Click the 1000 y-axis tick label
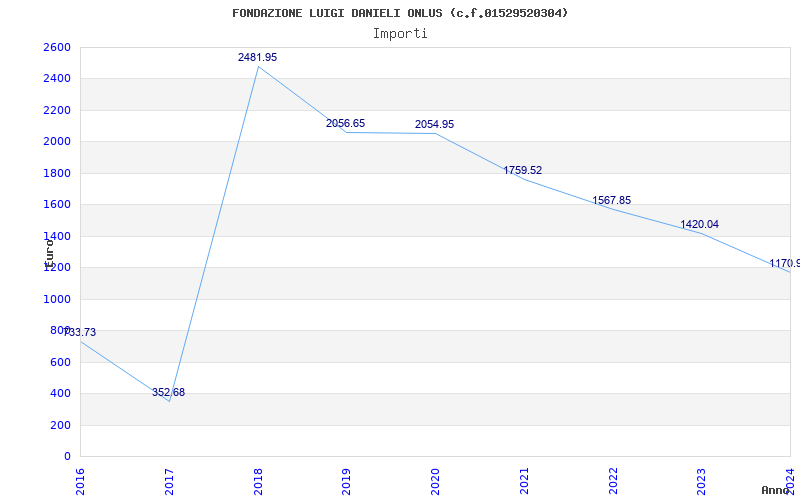 click(x=58, y=299)
